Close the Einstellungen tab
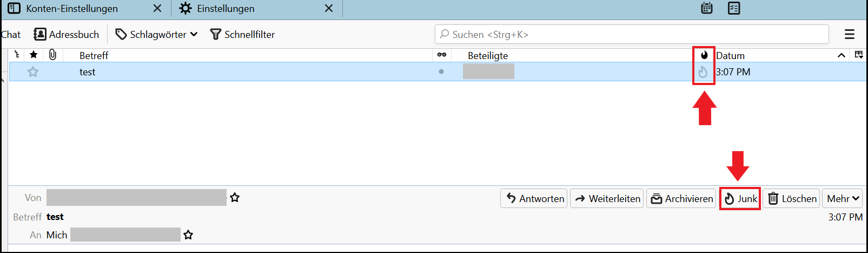Viewport: 868px width, 253px height. point(328,9)
